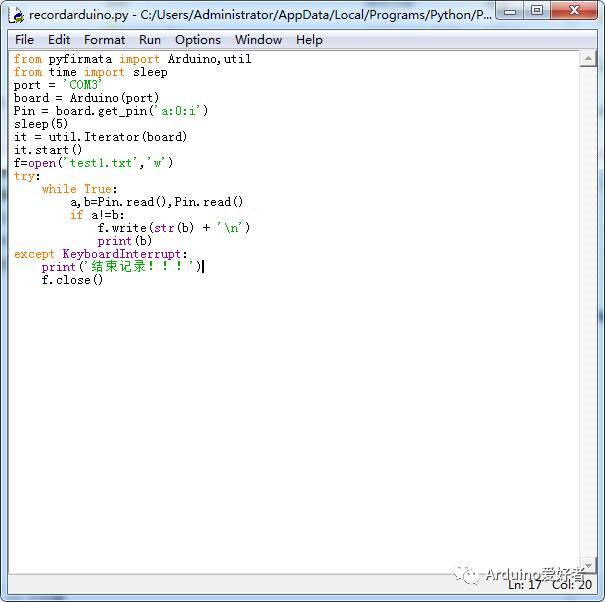This screenshot has width=605, height=602.
Task: Click the 'a:0:i' pin string
Action: coord(178,111)
